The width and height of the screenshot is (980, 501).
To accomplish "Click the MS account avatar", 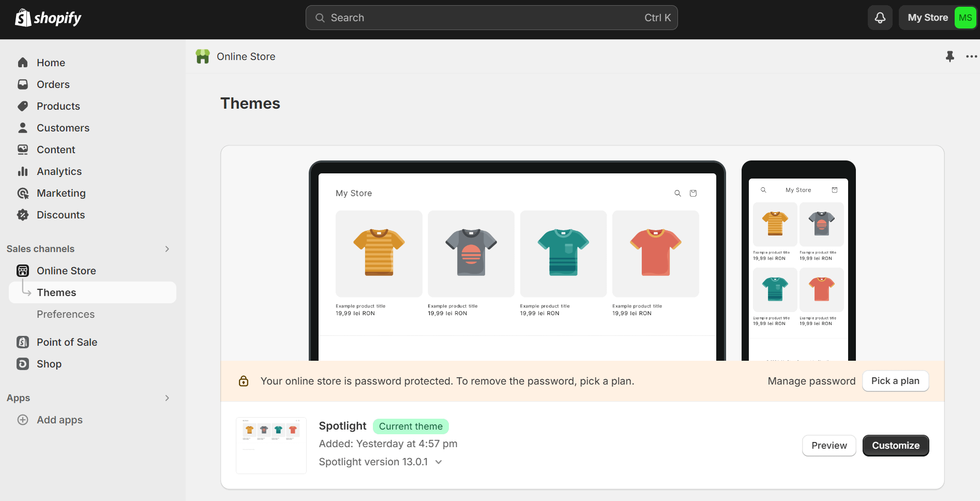I will (x=964, y=17).
